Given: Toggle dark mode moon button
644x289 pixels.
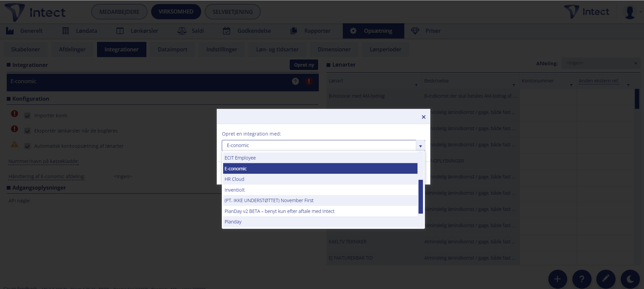Looking at the screenshot, I should click(x=630, y=279).
